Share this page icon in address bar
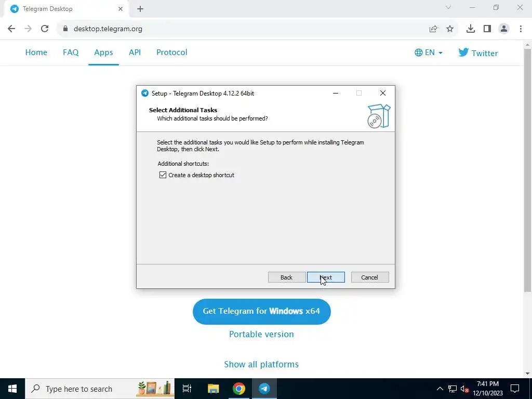Screen dimensions: 532x399 pos(433,29)
